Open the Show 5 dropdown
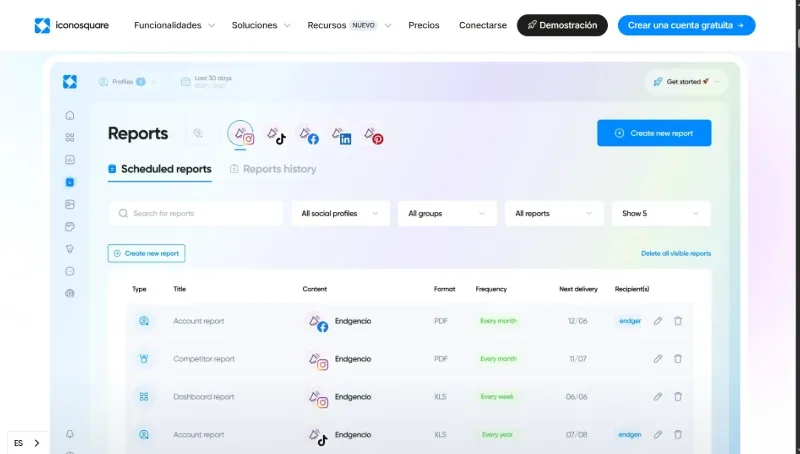The height and width of the screenshot is (454, 800). [x=660, y=213]
